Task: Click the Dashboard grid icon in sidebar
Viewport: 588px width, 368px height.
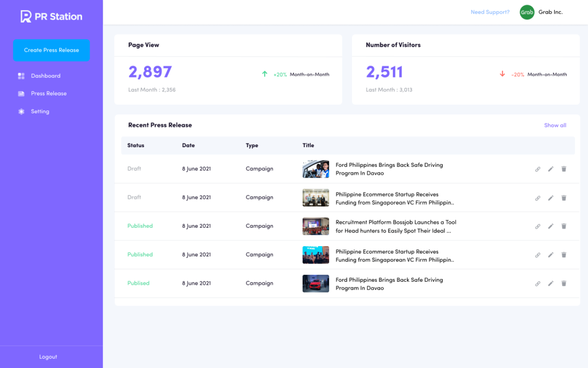Action: (x=21, y=76)
